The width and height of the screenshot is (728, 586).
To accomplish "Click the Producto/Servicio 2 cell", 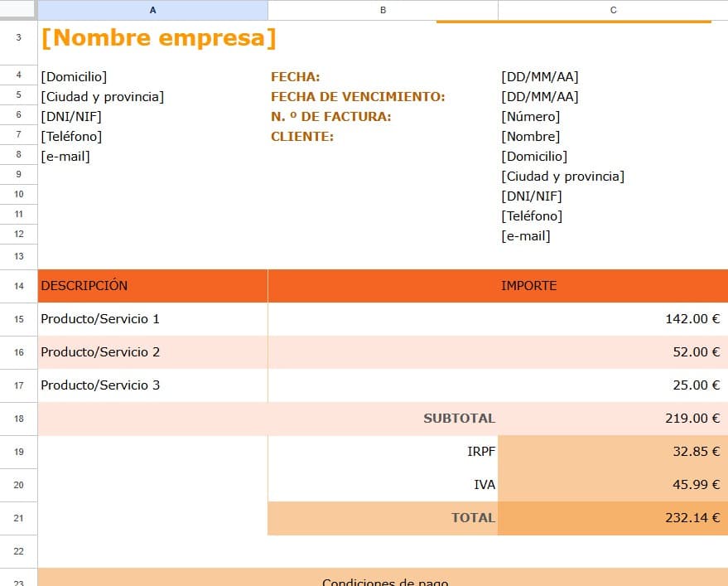I will 152,352.
